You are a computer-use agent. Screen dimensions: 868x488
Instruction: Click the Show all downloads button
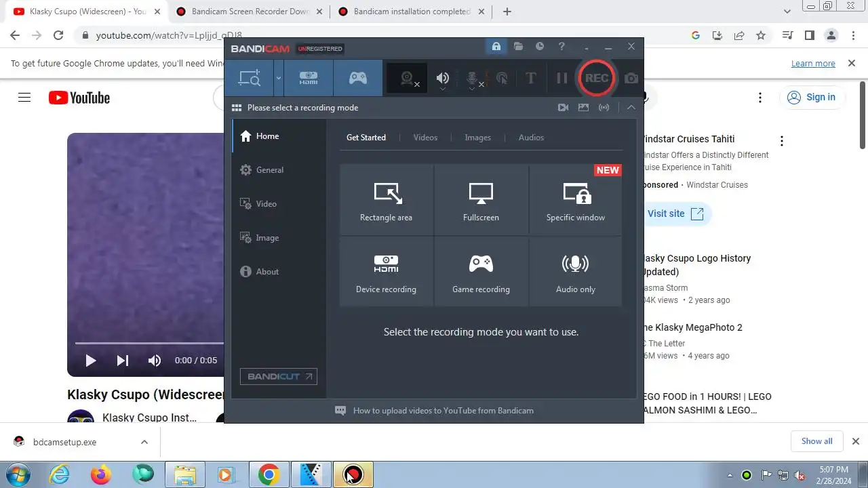click(816, 441)
